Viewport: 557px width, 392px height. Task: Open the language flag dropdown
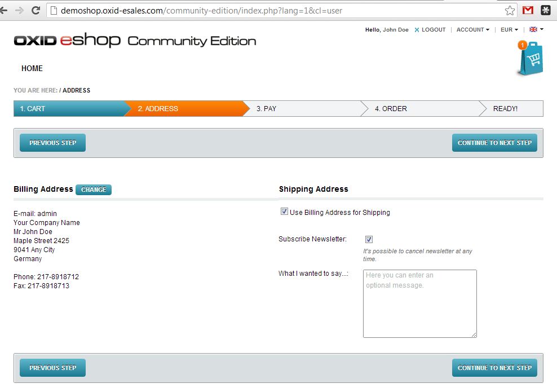tap(536, 29)
